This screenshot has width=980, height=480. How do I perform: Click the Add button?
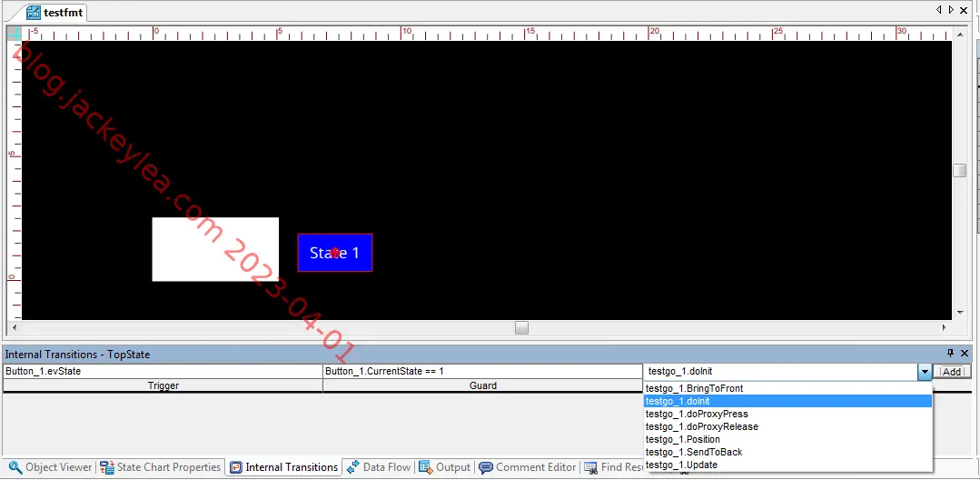[952, 372]
